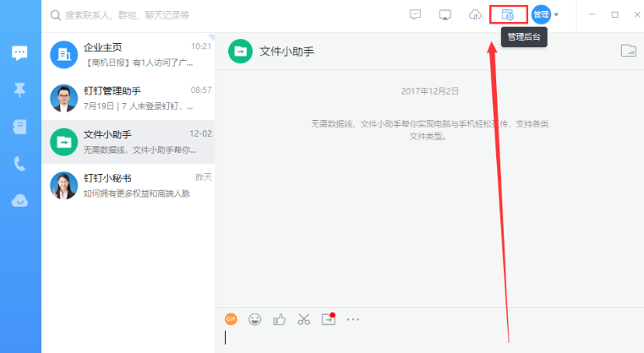Open the emoji smiley picker
Viewport: 644px width, 353px height.
point(254,319)
